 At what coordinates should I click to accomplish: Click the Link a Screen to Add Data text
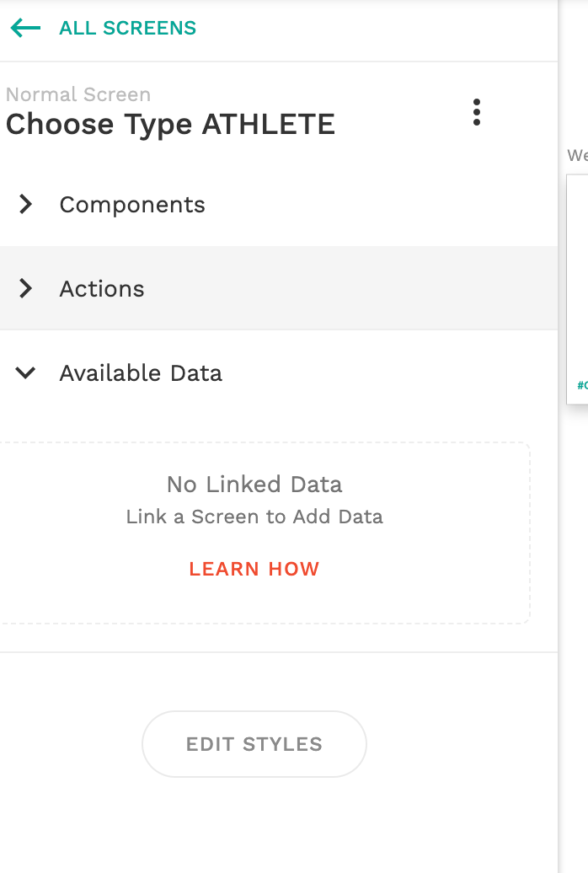coord(254,517)
